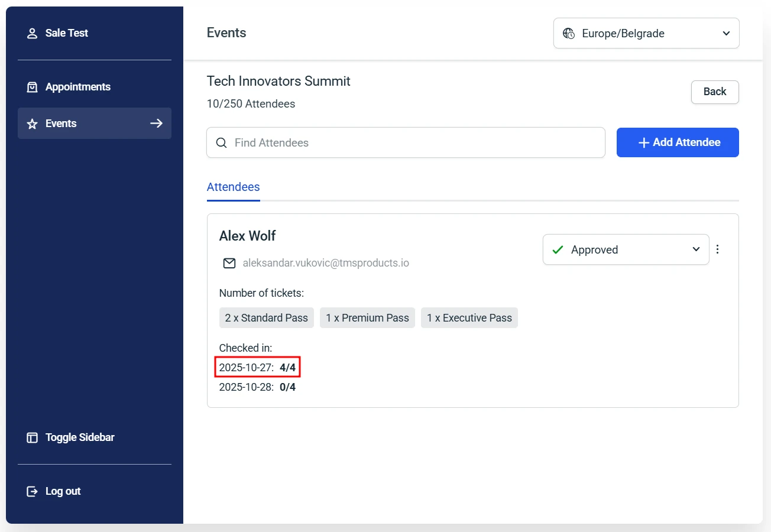771x532 pixels.
Task: Click the globe clock timezone icon
Action: pyautogui.click(x=569, y=34)
